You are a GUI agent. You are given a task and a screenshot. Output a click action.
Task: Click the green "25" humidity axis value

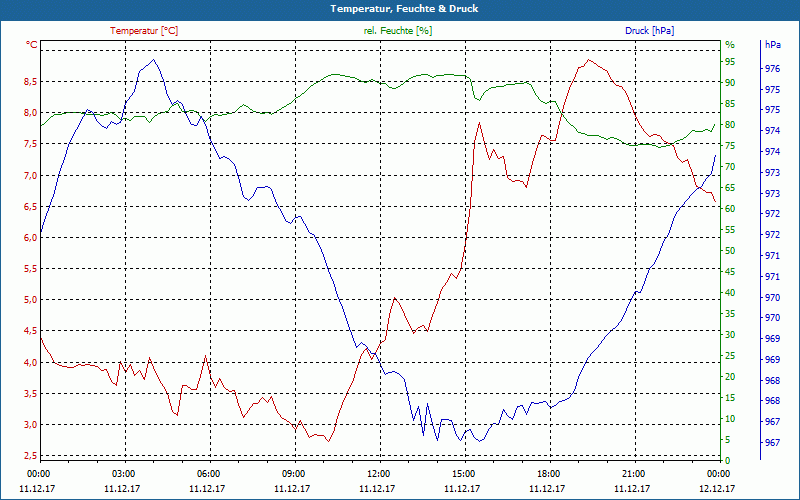coord(730,356)
